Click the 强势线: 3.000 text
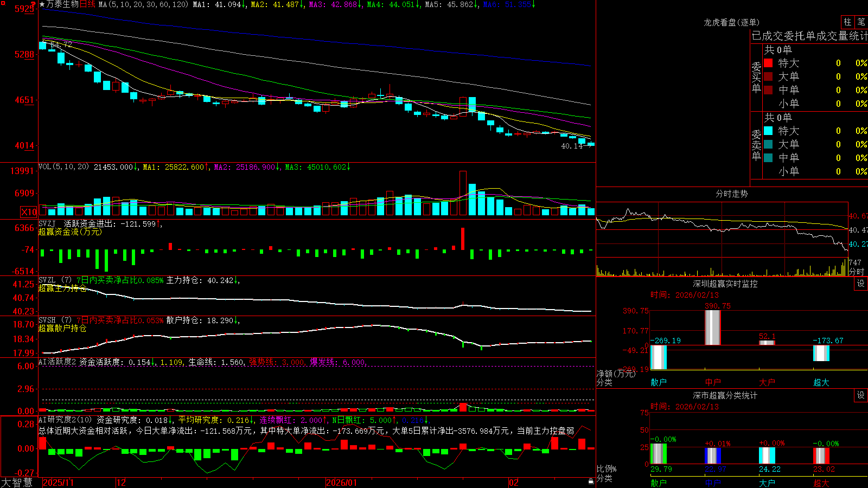Viewport: 868px width, 488px height. [278, 362]
